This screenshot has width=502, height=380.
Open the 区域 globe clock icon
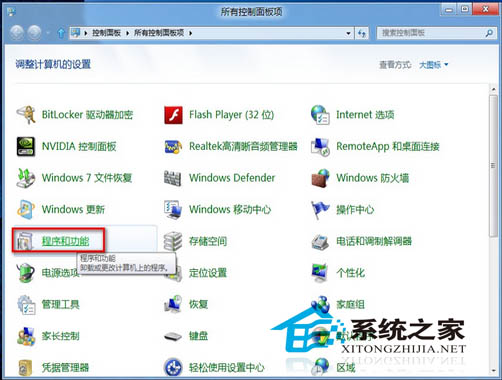coord(320,368)
